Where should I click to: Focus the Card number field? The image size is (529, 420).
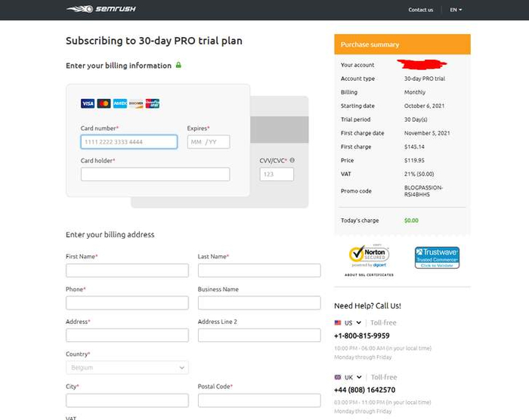click(x=129, y=142)
